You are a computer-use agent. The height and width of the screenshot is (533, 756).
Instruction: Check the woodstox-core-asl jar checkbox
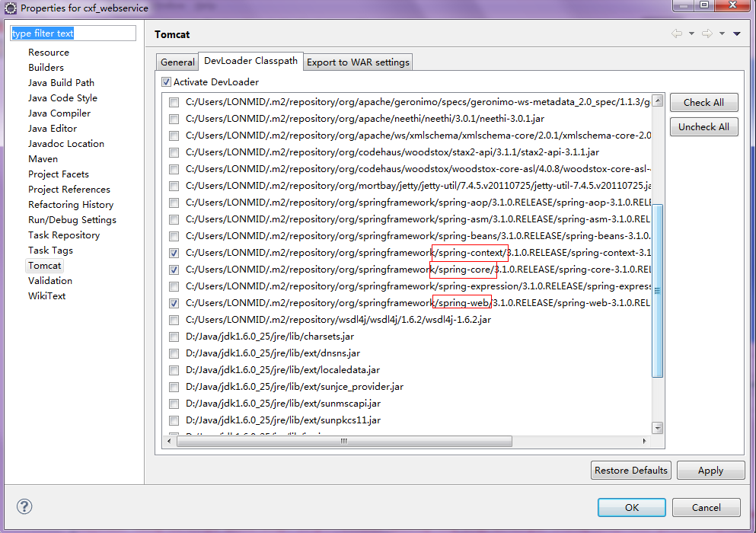coord(174,169)
